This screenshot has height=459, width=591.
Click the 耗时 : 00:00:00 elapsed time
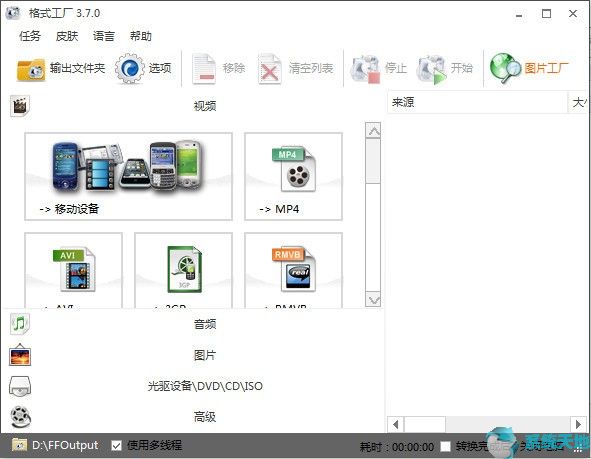397,447
